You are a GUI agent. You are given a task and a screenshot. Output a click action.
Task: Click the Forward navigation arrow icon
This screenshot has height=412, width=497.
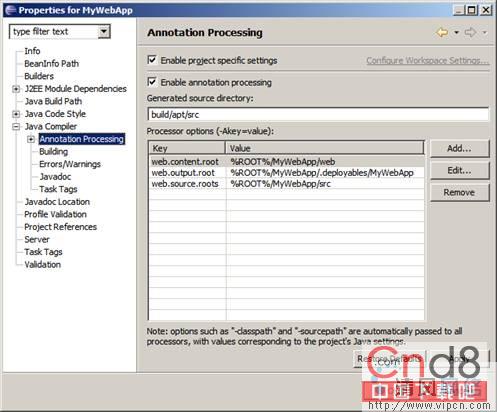coord(470,32)
